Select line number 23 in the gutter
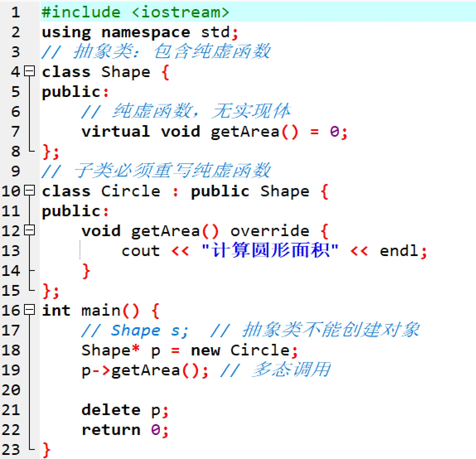Screen dimensions: 476x459 click(x=11, y=449)
